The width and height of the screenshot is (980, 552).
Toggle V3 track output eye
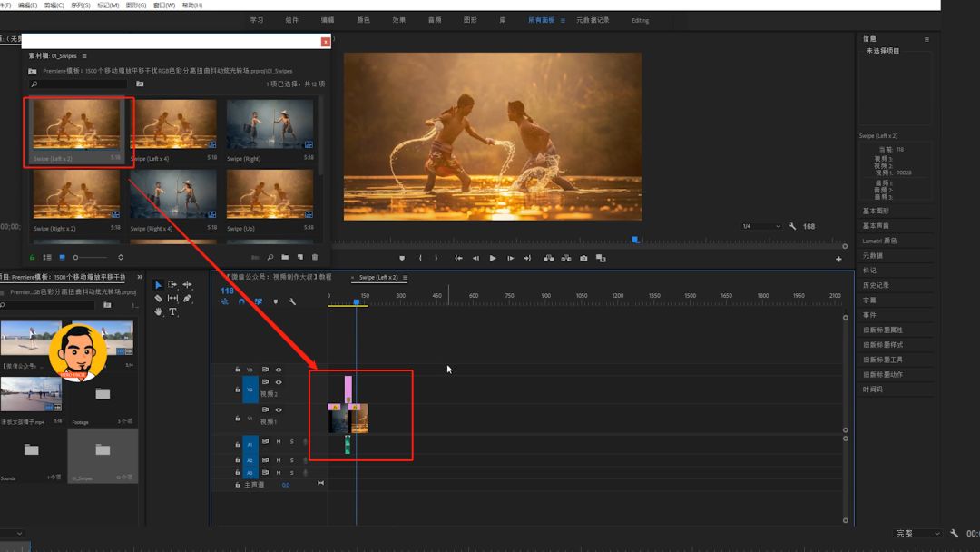click(279, 370)
